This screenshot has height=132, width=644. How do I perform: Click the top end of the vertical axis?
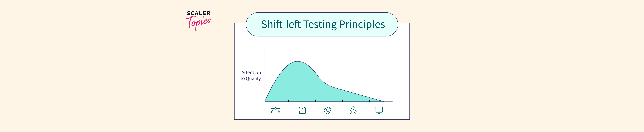click(265, 47)
